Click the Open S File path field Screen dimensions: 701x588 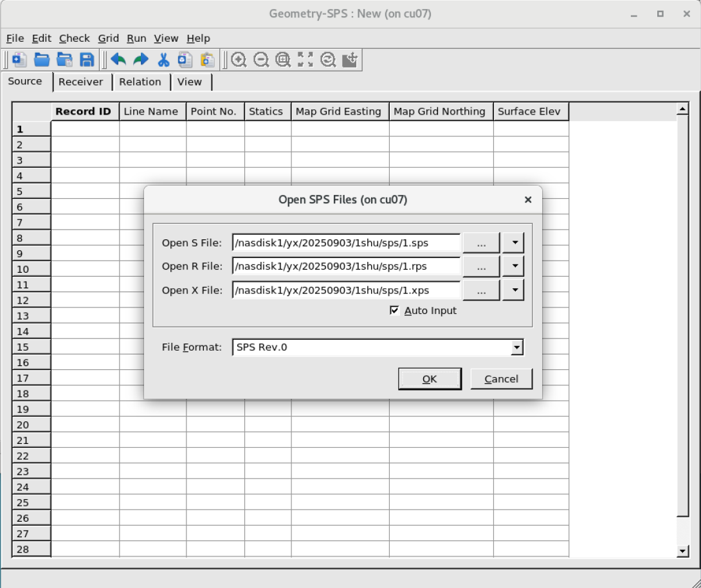pyautogui.click(x=346, y=243)
